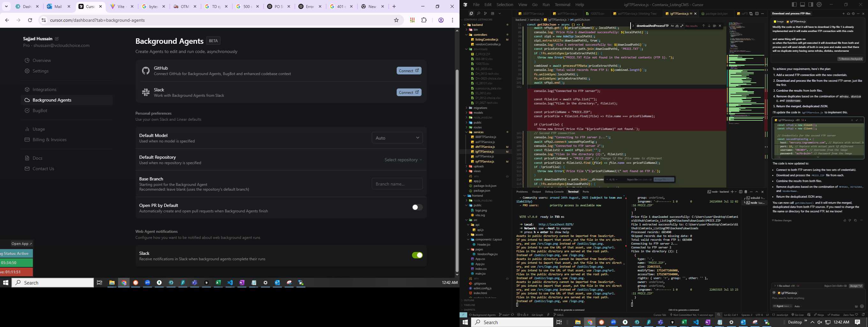Click split editor icon in Cursor editor toolbar

757,13
